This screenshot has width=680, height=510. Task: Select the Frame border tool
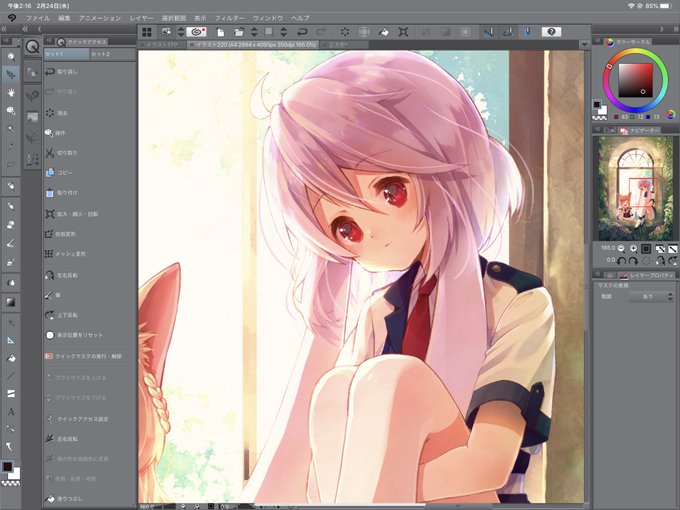(x=11, y=393)
